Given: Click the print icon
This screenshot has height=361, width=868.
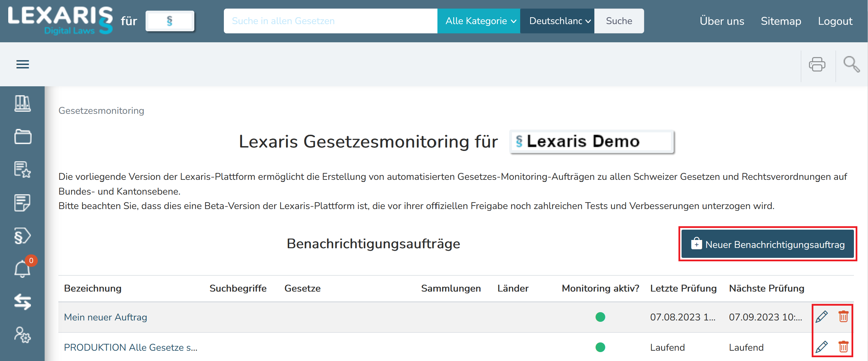Looking at the screenshot, I should 817,64.
